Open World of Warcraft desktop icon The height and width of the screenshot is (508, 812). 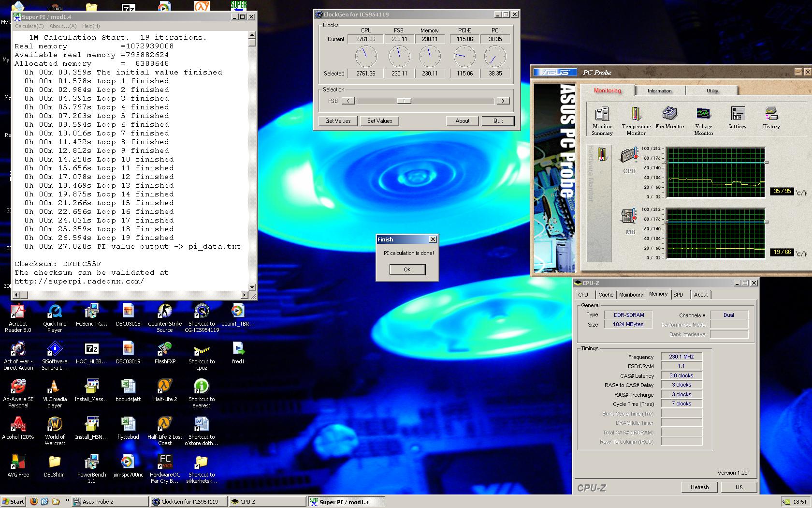pyautogui.click(x=55, y=431)
